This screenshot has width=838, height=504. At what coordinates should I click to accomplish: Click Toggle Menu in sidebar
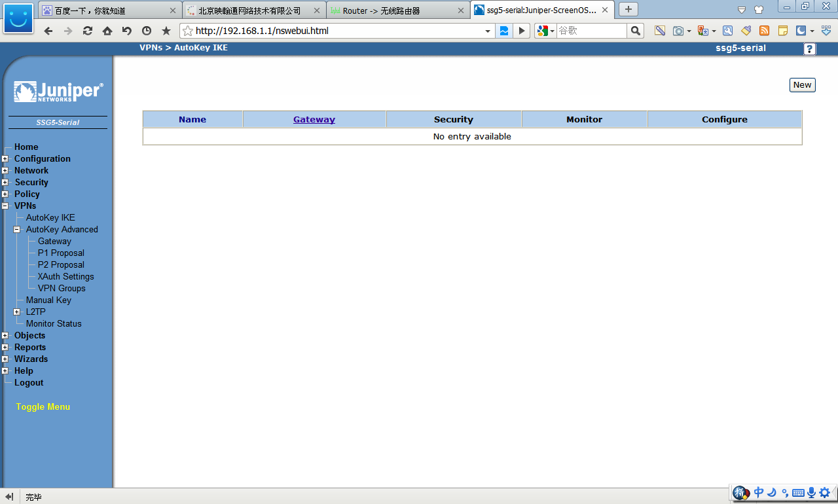coord(43,406)
